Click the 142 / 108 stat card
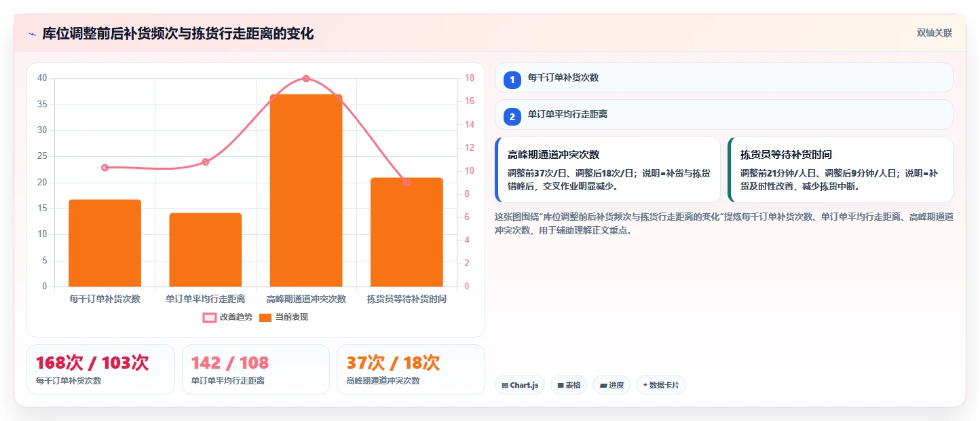 [256, 369]
